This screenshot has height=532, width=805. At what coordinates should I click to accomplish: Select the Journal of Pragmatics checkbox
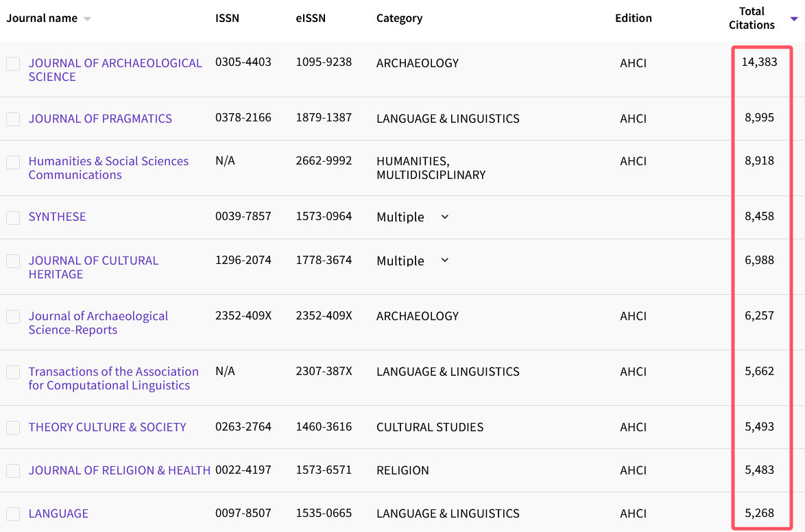[13, 119]
